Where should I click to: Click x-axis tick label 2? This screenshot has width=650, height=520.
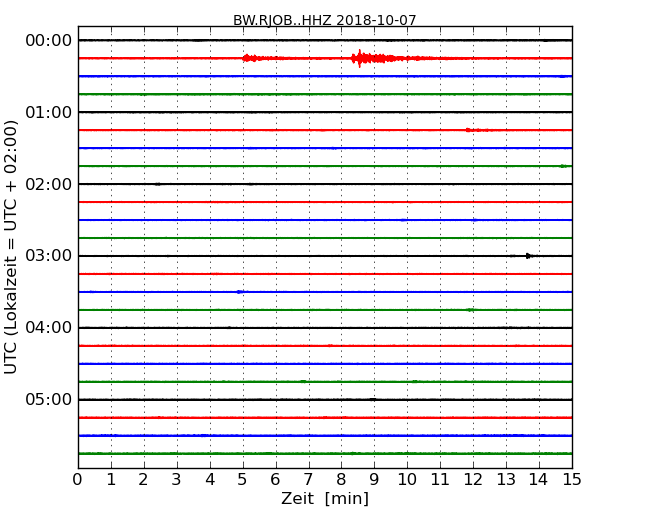pyautogui.click(x=143, y=479)
